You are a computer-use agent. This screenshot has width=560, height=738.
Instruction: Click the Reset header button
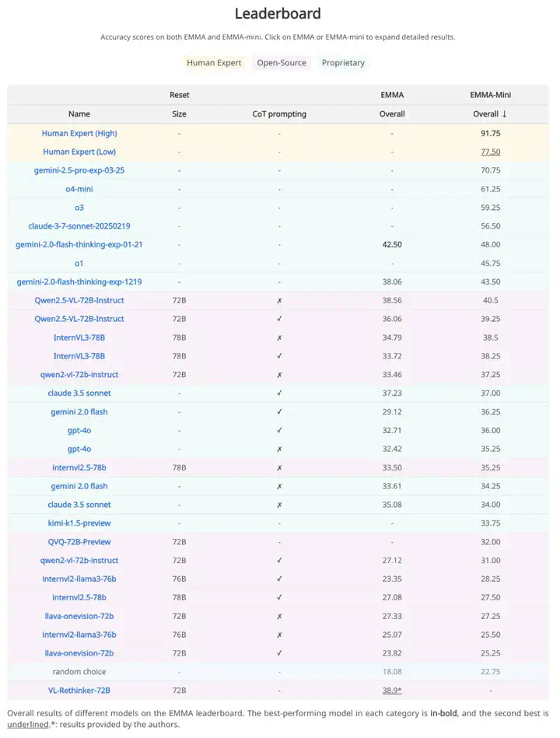point(180,95)
